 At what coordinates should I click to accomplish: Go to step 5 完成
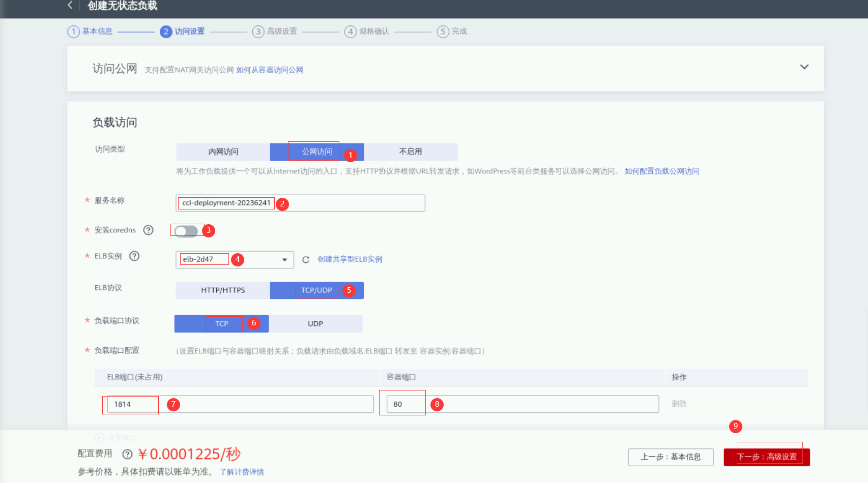pyautogui.click(x=452, y=32)
